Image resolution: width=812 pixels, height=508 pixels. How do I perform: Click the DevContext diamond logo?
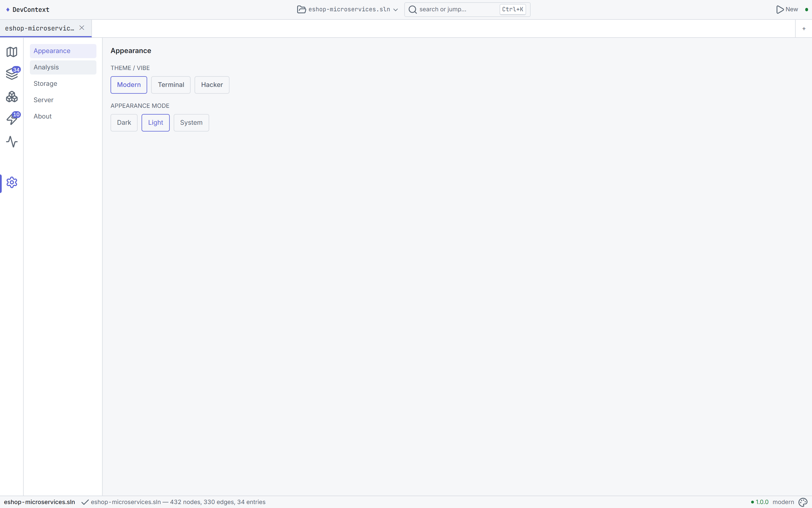click(x=8, y=10)
